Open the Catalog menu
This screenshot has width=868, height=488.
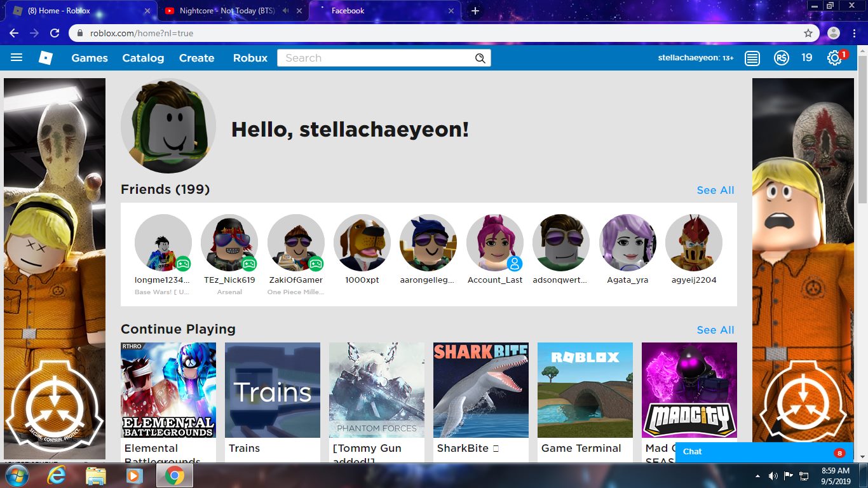click(143, 58)
